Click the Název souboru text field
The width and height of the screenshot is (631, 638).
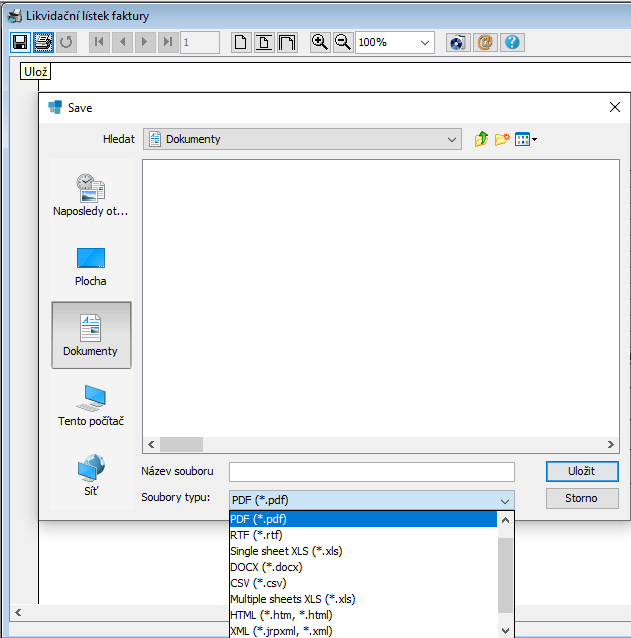371,472
